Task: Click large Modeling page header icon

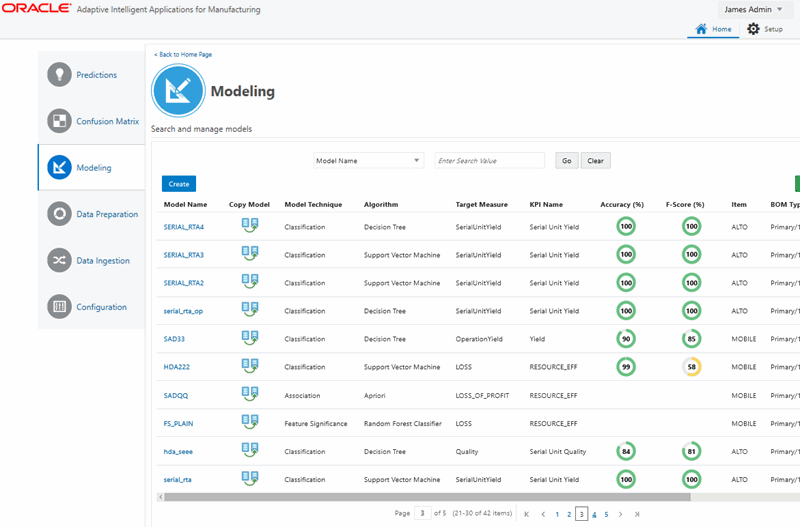Action: [x=178, y=91]
